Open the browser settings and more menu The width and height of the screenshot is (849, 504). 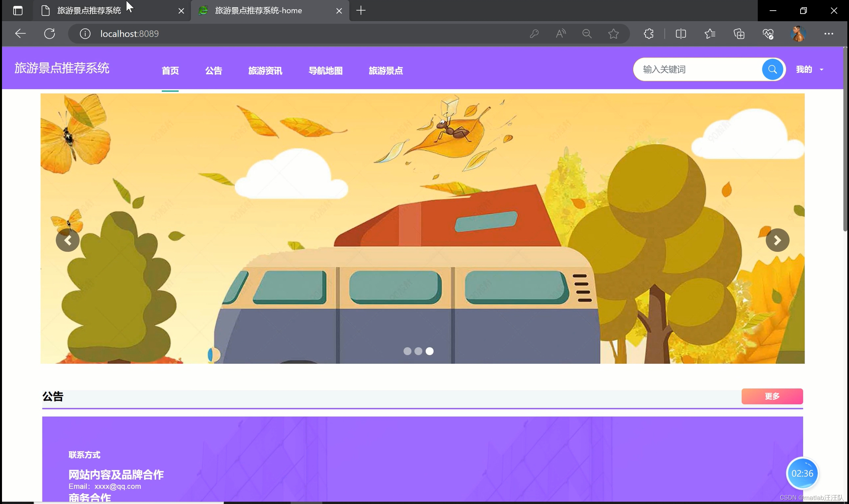pos(829,34)
